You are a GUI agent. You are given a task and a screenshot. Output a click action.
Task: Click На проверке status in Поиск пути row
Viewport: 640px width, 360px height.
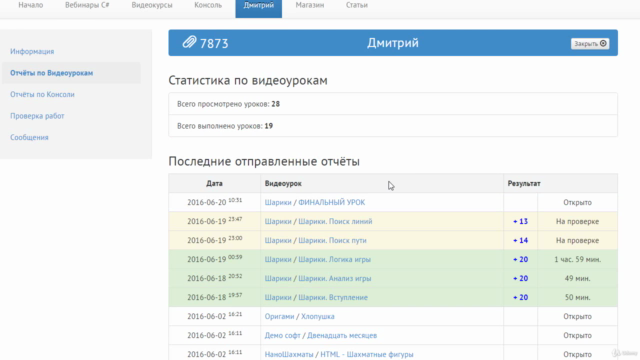coord(578,240)
